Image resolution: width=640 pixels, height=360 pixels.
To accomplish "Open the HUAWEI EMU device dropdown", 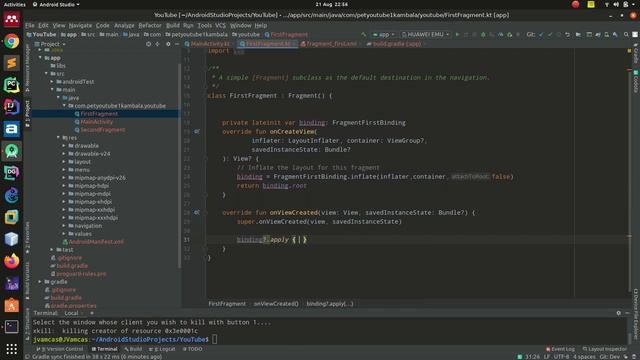I will (426, 35).
